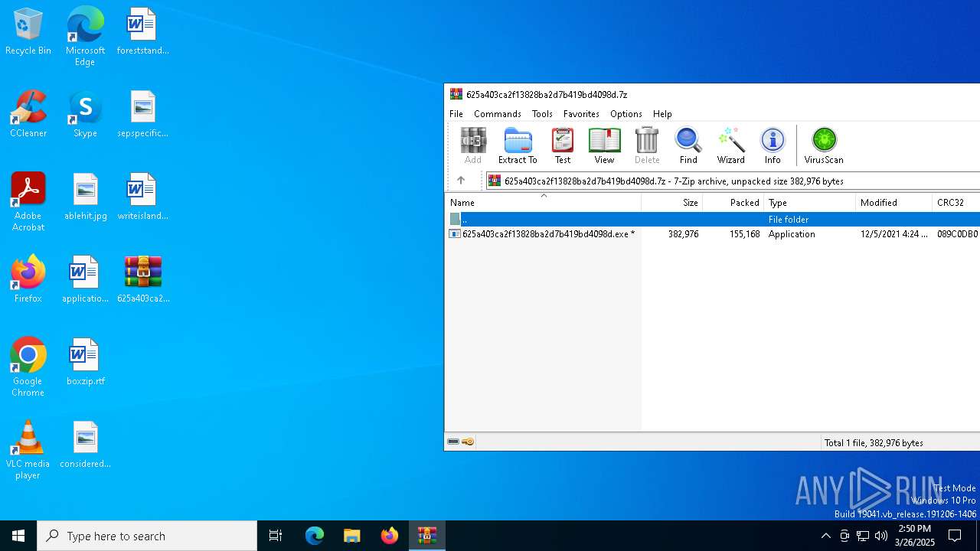Screen dimensions: 980x551
Task: Select ablehit.jpg desktop file
Action: click(x=85, y=197)
